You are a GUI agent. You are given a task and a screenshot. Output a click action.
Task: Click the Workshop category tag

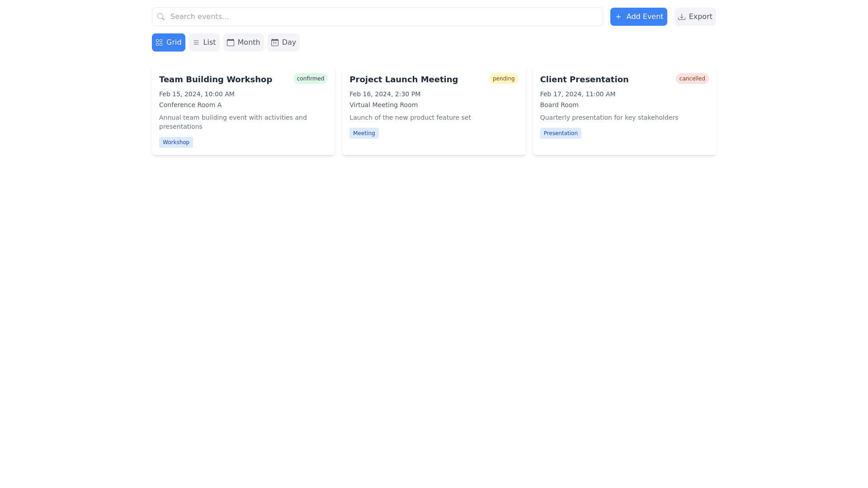point(176,142)
